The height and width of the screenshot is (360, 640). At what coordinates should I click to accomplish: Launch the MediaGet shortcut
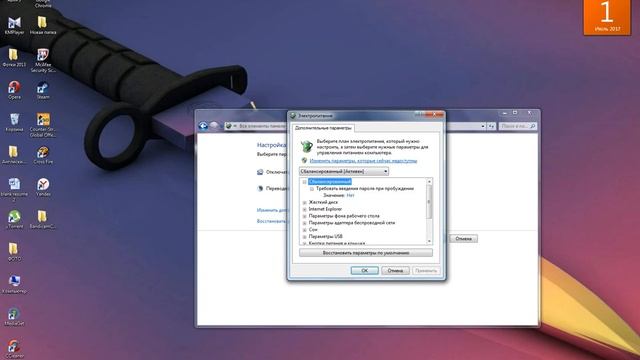tap(14, 317)
